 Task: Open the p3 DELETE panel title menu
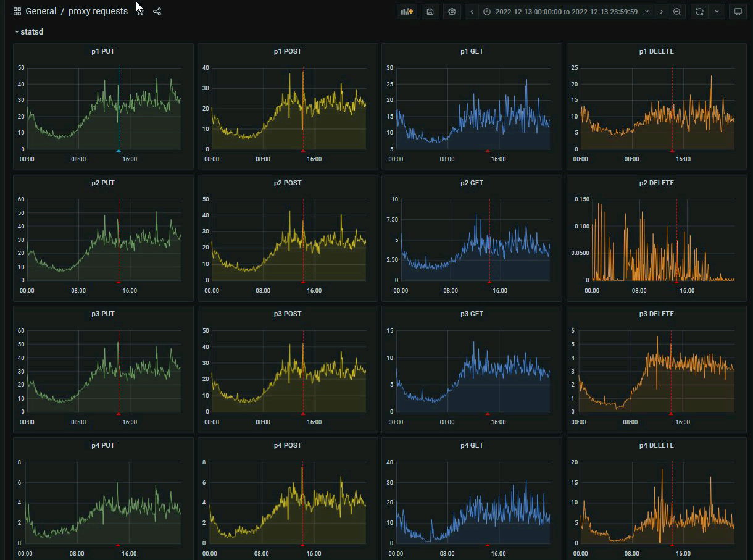[657, 314]
